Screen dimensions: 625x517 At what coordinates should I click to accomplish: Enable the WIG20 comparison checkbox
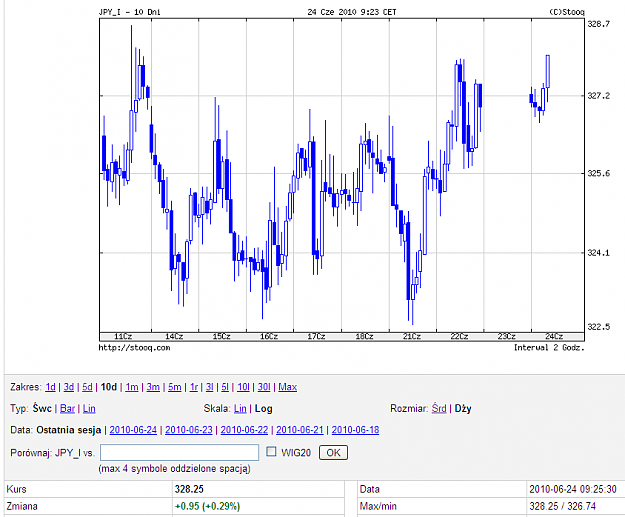pyautogui.click(x=271, y=452)
